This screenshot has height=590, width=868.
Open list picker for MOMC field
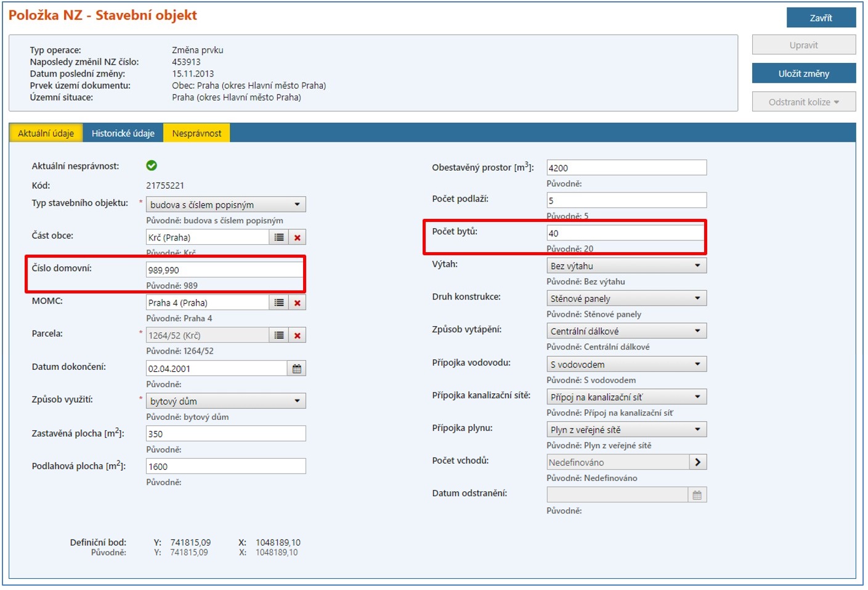point(279,303)
